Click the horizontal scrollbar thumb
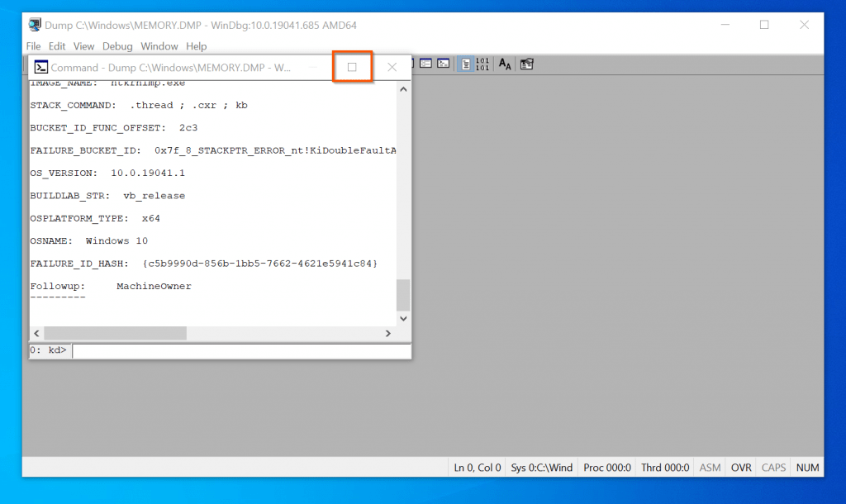This screenshot has height=504, width=846. pyautogui.click(x=116, y=334)
